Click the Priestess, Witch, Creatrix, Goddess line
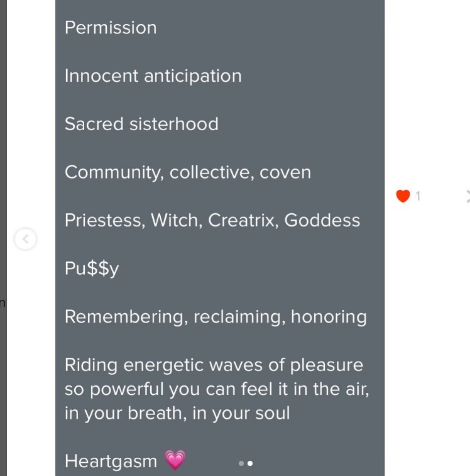Image resolution: width=470 pixels, height=476 pixels. click(x=212, y=220)
